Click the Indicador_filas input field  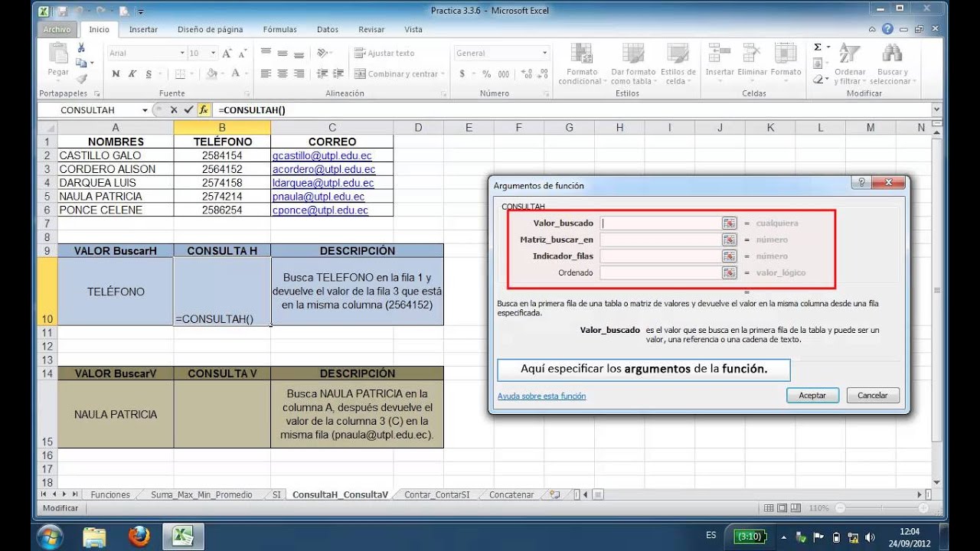[661, 256]
